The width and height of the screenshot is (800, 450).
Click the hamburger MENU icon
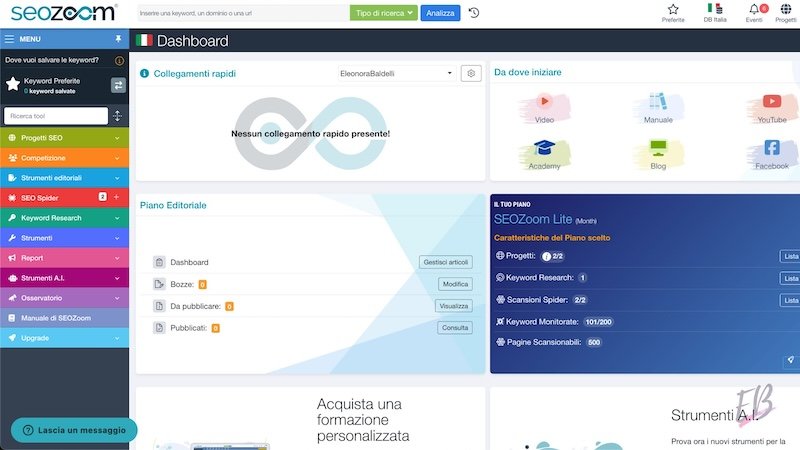click(9, 39)
